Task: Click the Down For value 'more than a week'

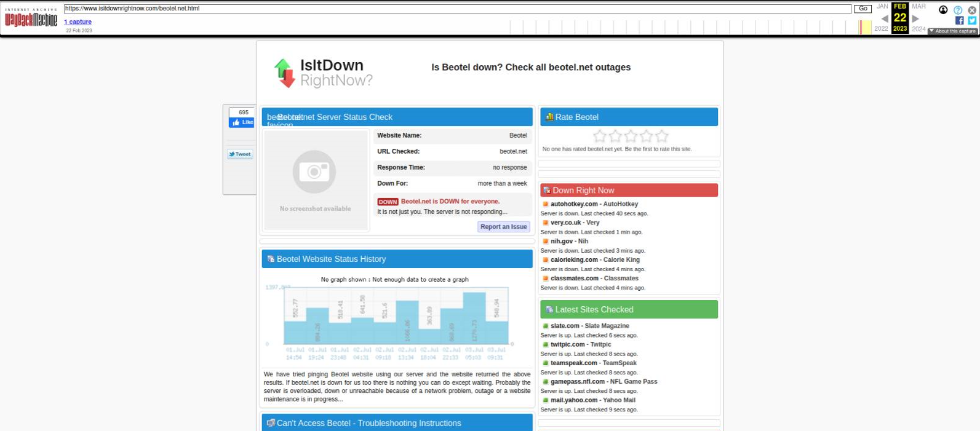Action: (502, 183)
